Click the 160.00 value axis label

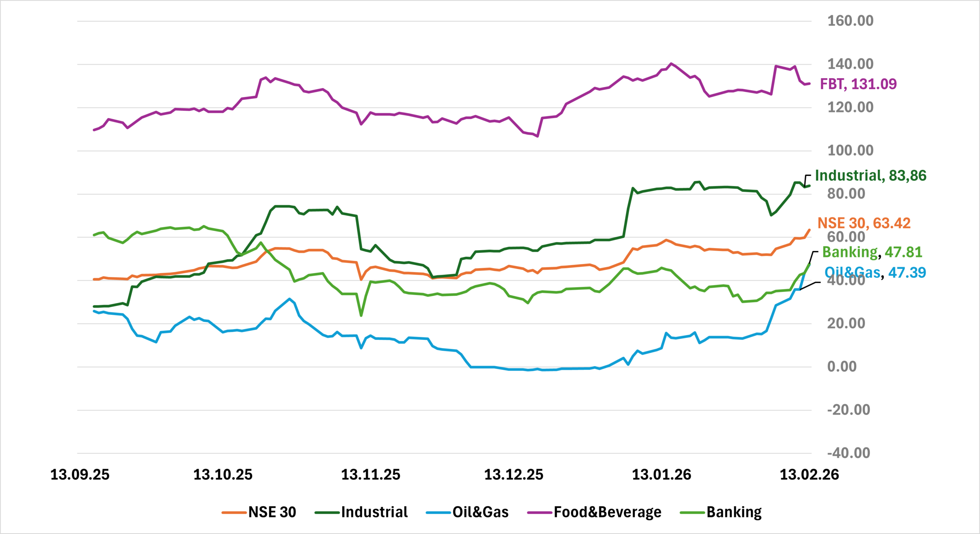pyautogui.click(x=850, y=21)
